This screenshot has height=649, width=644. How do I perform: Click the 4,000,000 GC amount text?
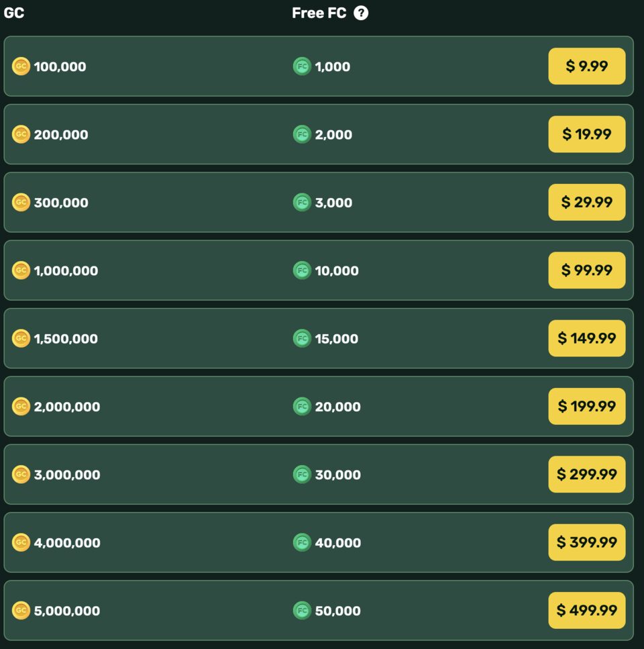tap(67, 542)
